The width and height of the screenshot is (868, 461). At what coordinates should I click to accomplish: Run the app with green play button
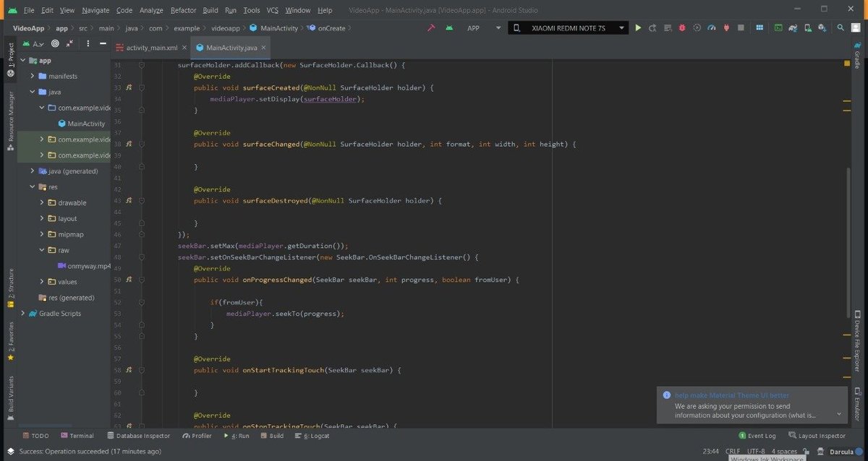point(638,28)
